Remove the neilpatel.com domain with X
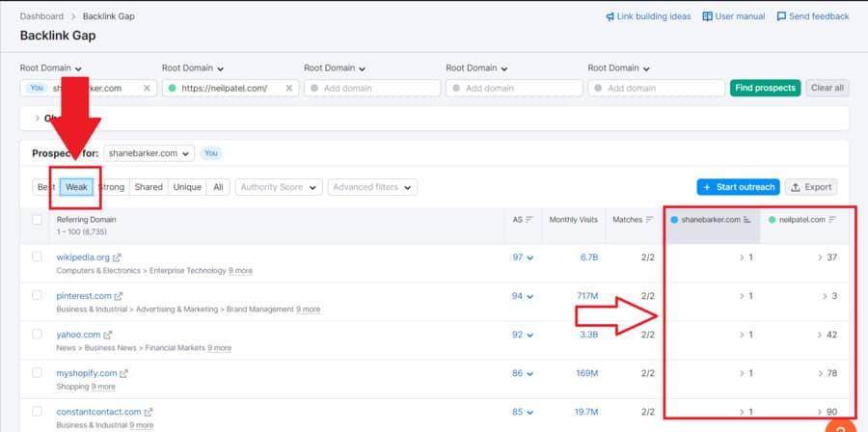This screenshot has width=868, height=432. (289, 88)
